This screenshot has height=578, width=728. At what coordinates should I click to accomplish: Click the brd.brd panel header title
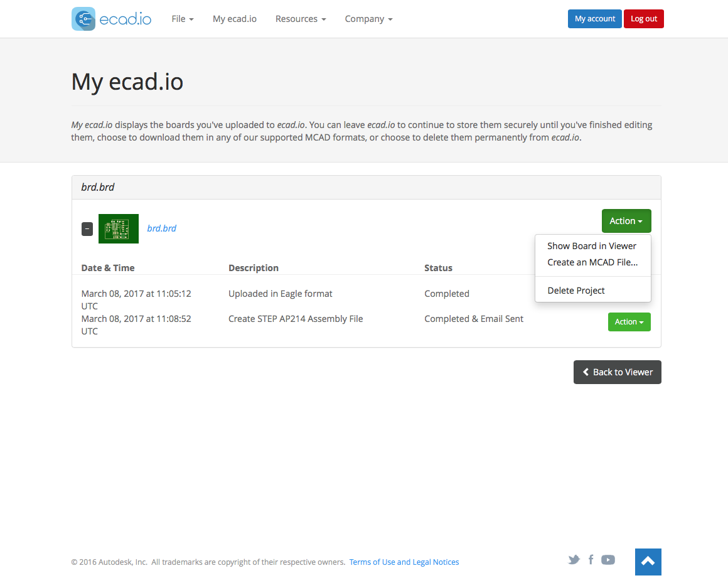point(97,187)
